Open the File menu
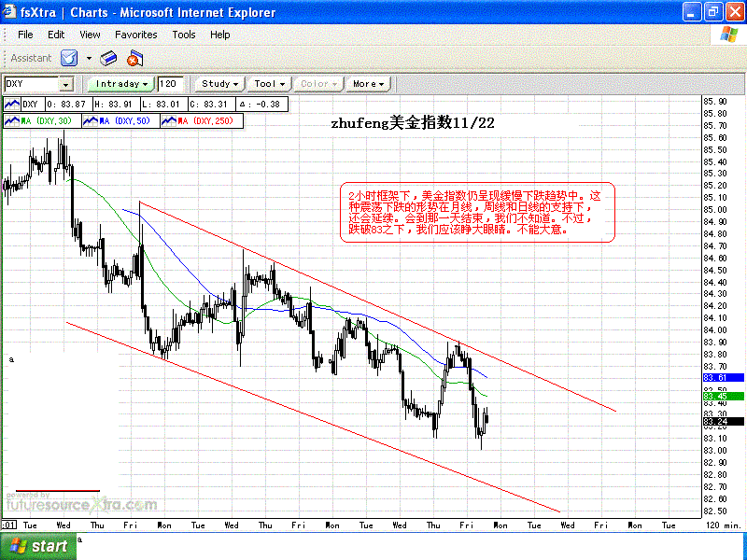 (x=25, y=35)
